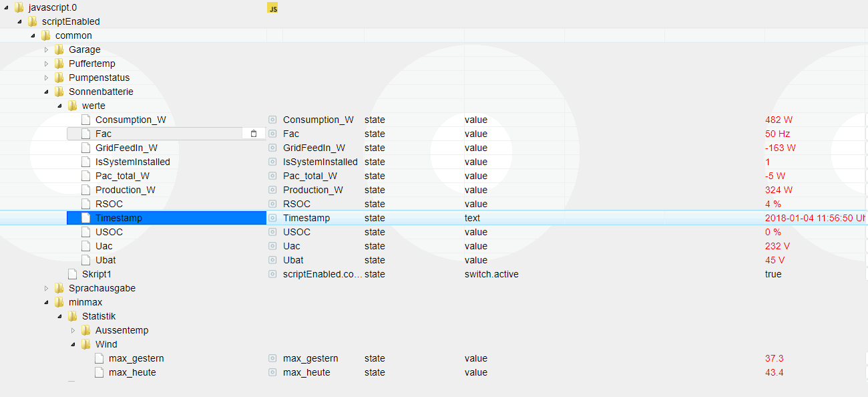Click the text role in Timestamp row
The height and width of the screenshot is (397, 868).
pyautogui.click(x=472, y=218)
